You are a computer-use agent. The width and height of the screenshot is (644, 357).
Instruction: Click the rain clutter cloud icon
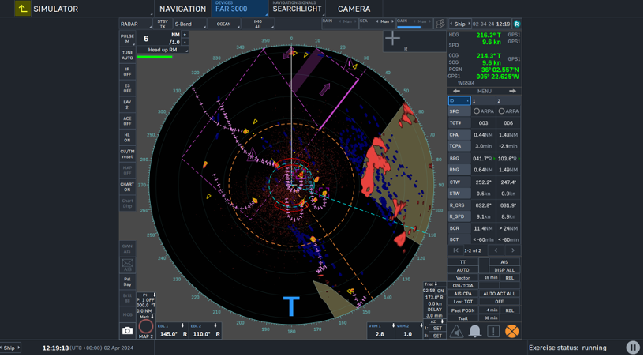[x=440, y=24]
